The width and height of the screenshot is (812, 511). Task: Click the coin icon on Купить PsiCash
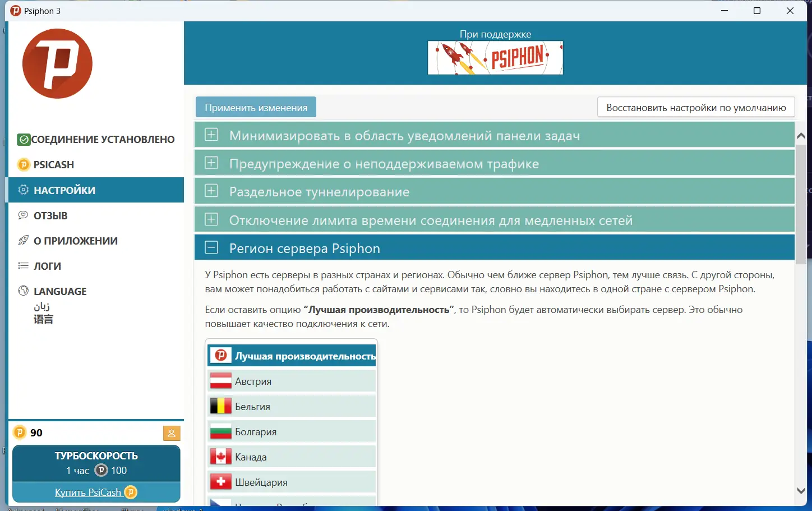(131, 492)
